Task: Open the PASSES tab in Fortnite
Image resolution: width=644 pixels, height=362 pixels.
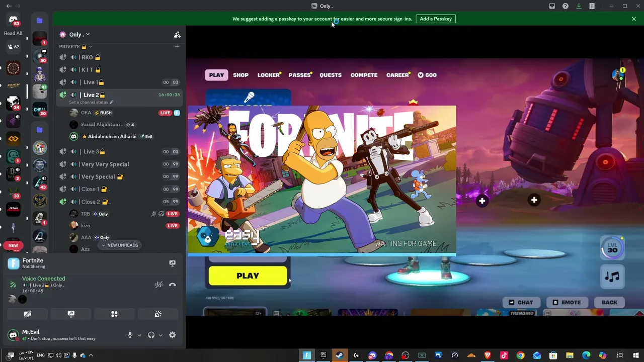Action: (299, 75)
